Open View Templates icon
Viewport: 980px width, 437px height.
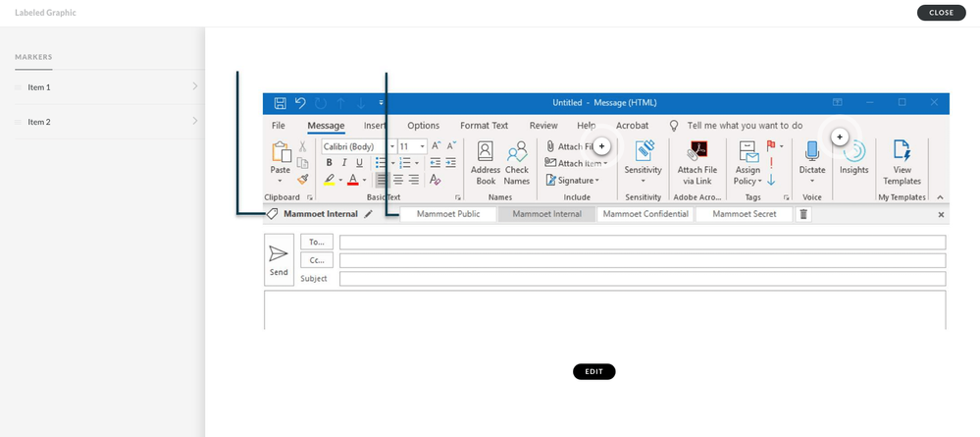[902, 153]
